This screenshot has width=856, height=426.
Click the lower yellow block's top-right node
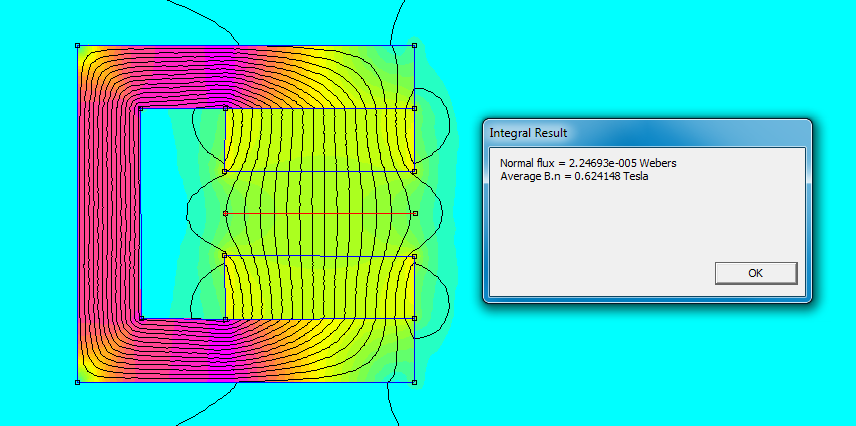414,256
